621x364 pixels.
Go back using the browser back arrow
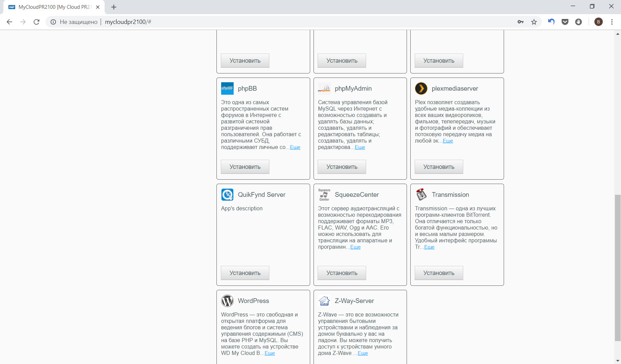coord(9,22)
